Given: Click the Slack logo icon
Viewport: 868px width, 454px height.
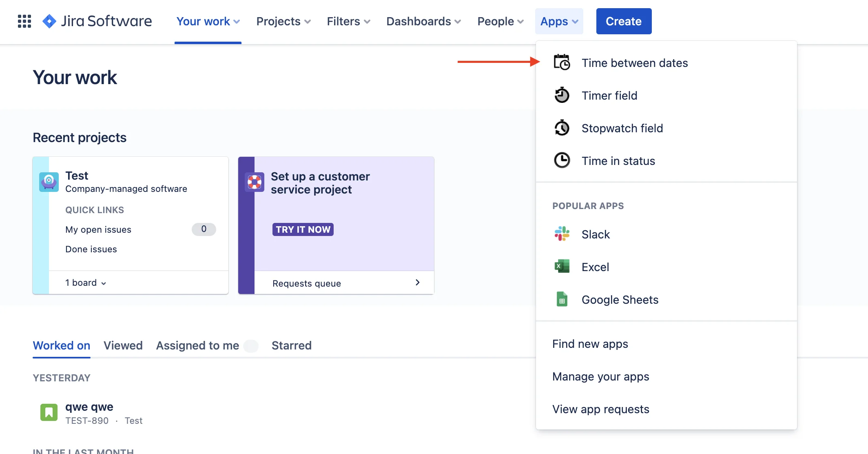Looking at the screenshot, I should 562,234.
